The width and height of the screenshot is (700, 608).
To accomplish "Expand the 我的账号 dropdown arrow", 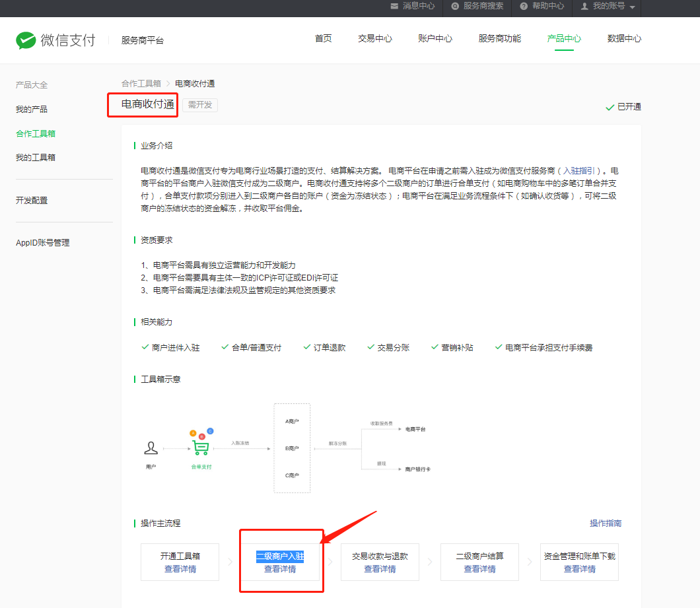I will [x=632, y=7].
